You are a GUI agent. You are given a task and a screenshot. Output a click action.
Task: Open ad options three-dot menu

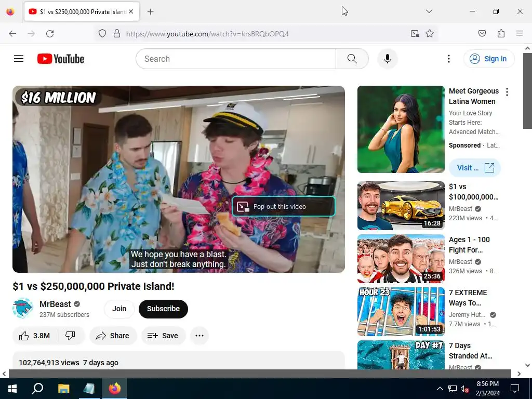click(x=507, y=92)
